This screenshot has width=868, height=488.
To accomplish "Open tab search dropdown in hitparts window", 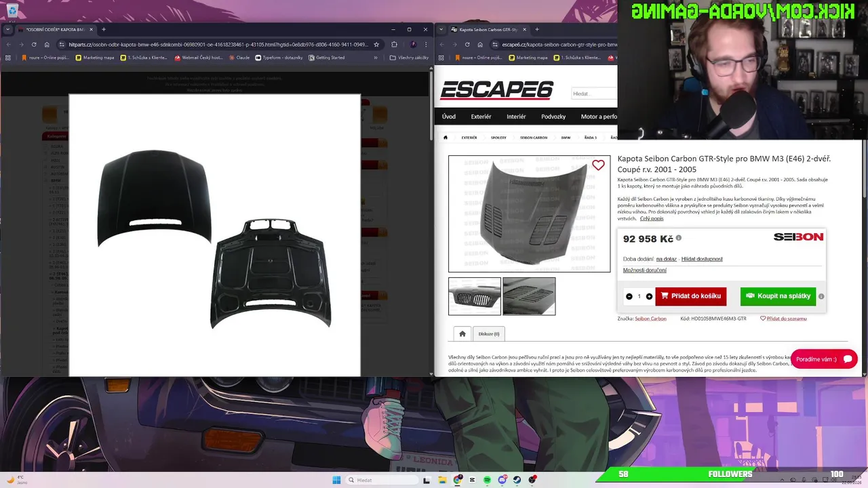I will (x=7, y=29).
